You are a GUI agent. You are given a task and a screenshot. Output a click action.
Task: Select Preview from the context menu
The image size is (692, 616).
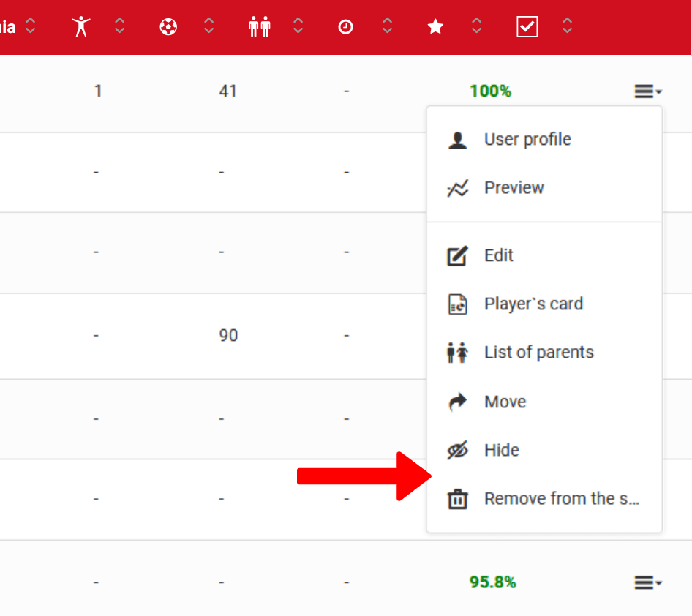514,187
